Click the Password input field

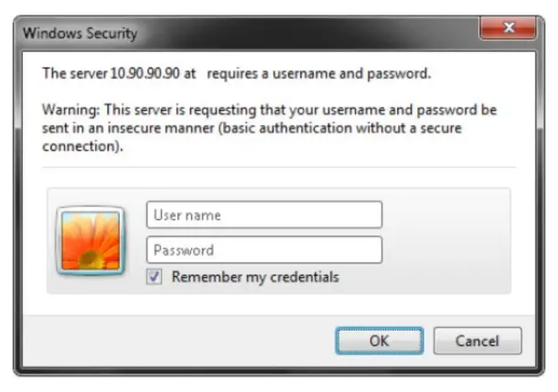tap(263, 250)
